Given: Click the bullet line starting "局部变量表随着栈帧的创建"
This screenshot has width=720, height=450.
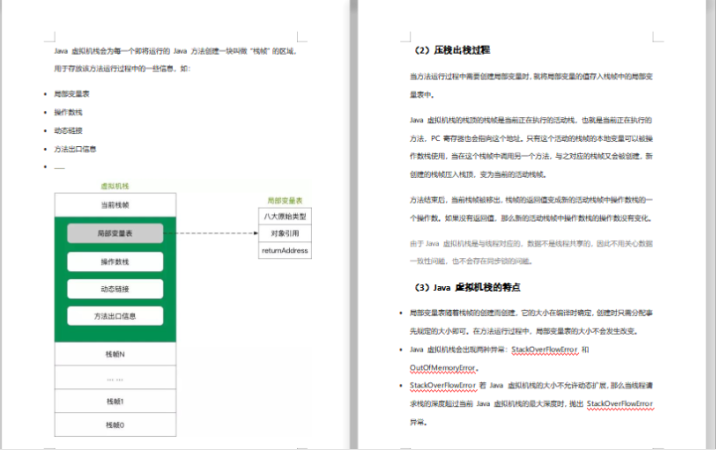Looking at the screenshot, I should pos(531,313).
